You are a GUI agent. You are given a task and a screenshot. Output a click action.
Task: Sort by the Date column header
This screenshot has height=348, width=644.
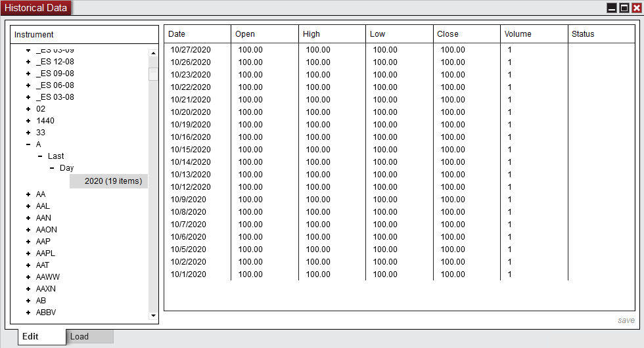tap(198, 34)
